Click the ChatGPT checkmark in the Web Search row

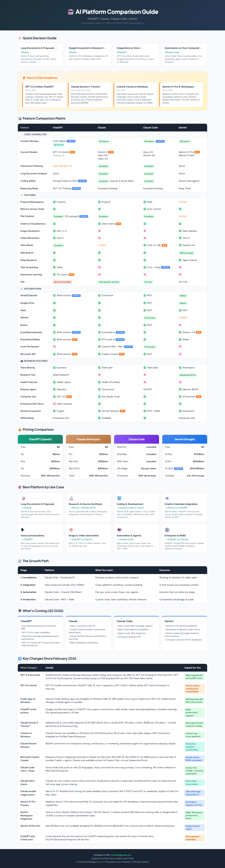tap(54, 253)
